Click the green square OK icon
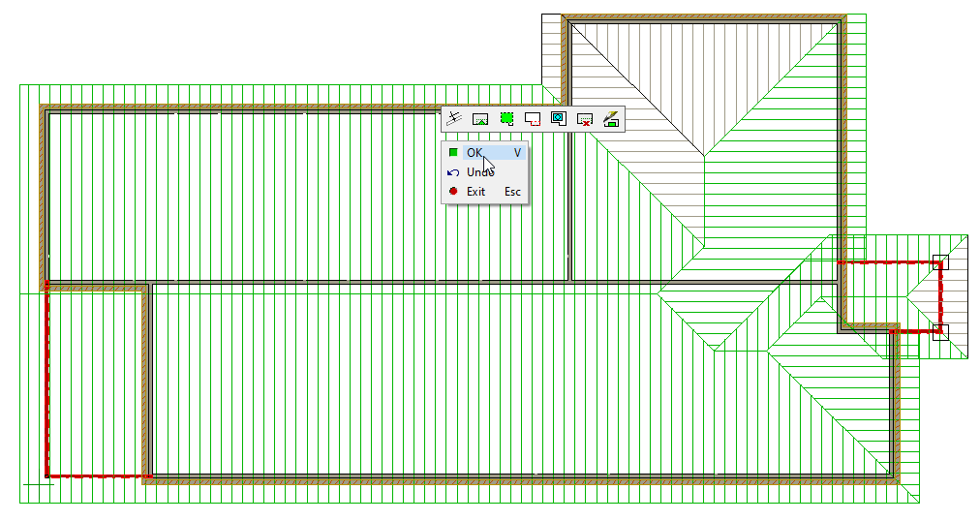The height and width of the screenshot is (521, 980). 453,152
